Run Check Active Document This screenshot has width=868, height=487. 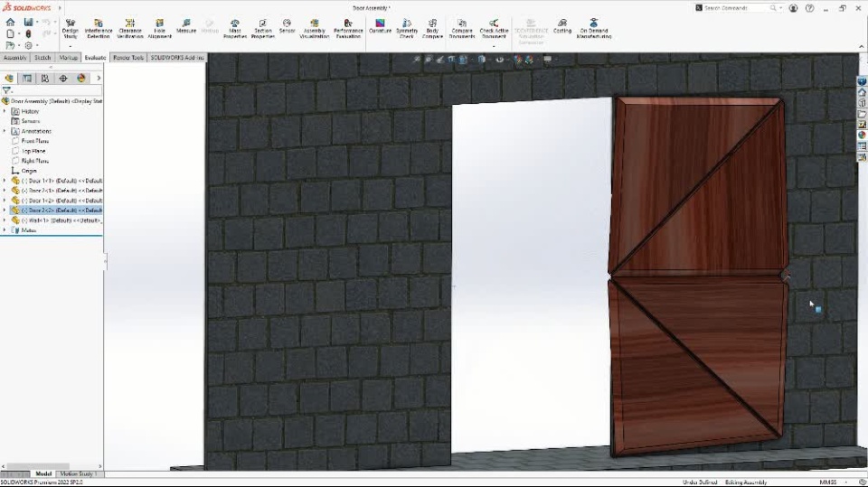point(494,28)
